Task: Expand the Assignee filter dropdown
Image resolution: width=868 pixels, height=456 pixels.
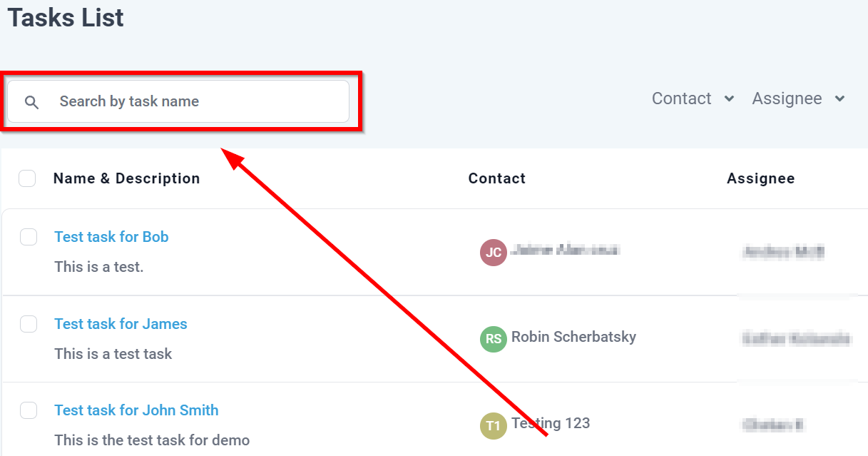Action: pyautogui.click(x=787, y=98)
